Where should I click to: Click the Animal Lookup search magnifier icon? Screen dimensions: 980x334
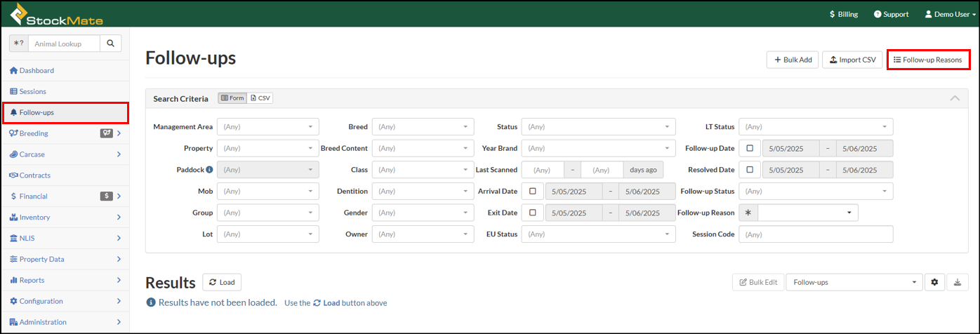pyautogui.click(x=110, y=44)
